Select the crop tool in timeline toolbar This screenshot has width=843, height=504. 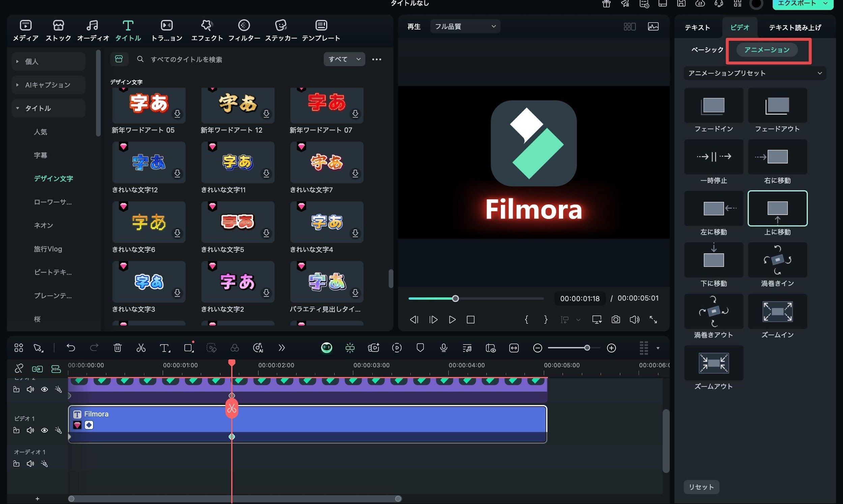coord(188,348)
